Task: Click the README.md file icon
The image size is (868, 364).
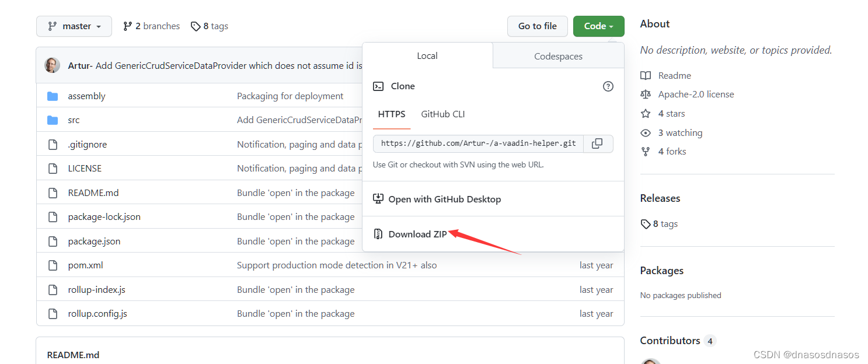Action: coord(53,192)
